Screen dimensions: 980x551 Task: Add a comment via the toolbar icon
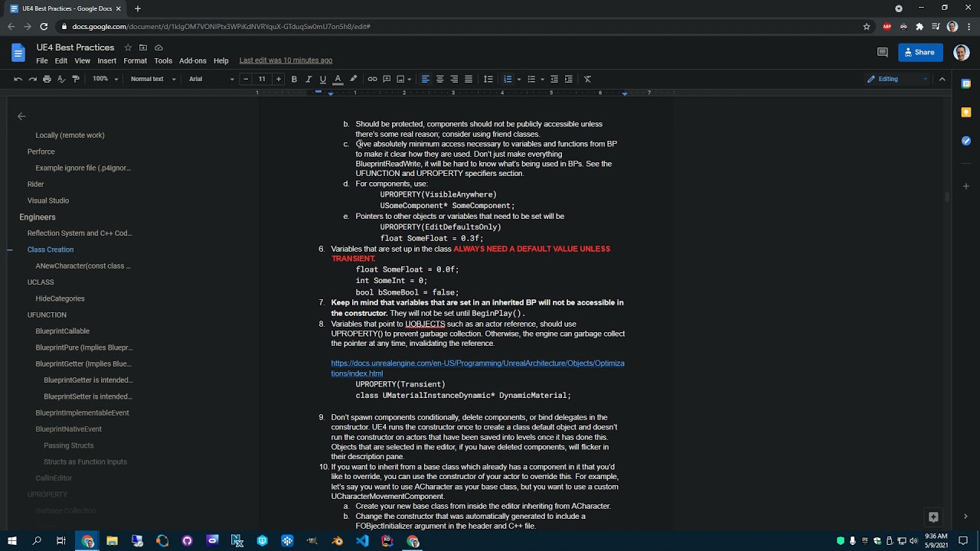pos(387,79)
